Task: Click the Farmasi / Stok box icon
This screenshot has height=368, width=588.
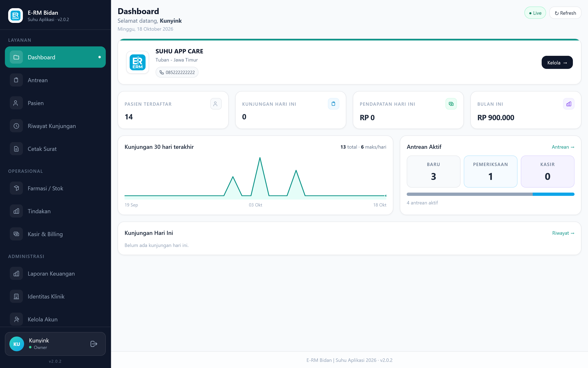Action: (16, 188)
